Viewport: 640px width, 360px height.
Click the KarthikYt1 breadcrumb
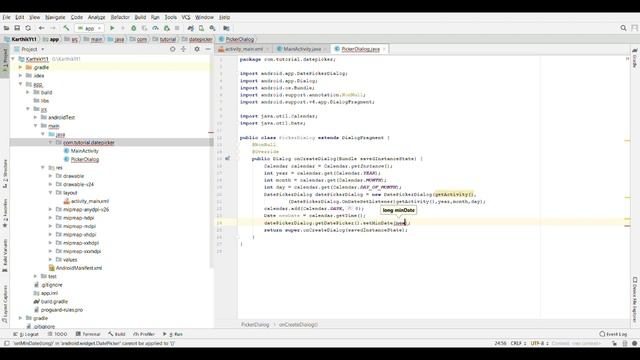click(x=24, y=39)
